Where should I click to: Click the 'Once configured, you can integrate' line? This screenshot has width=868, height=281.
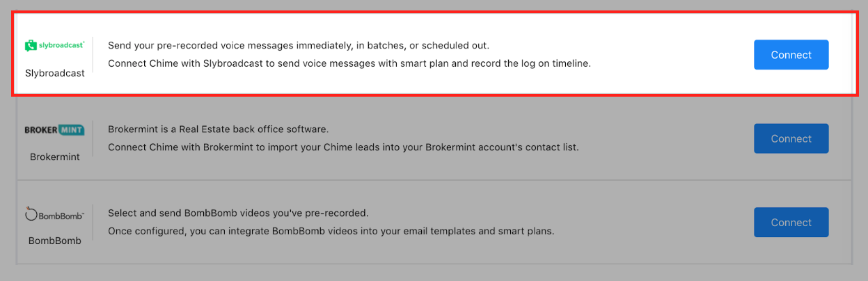(x=331, y=231)
